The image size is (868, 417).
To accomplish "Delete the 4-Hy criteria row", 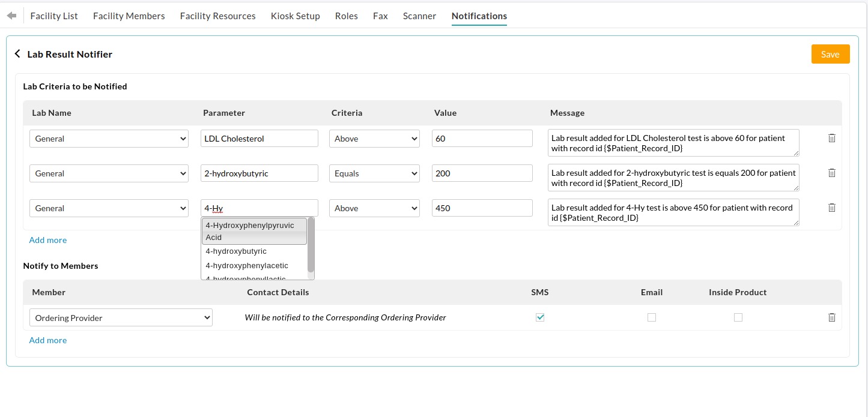I will [x=832, y=208].
